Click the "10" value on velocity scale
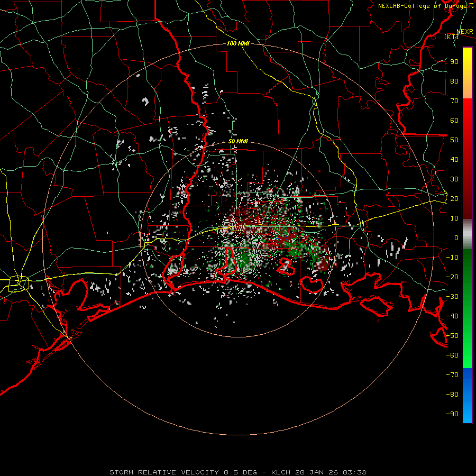 pyautogui.click(x=454, y=218)
